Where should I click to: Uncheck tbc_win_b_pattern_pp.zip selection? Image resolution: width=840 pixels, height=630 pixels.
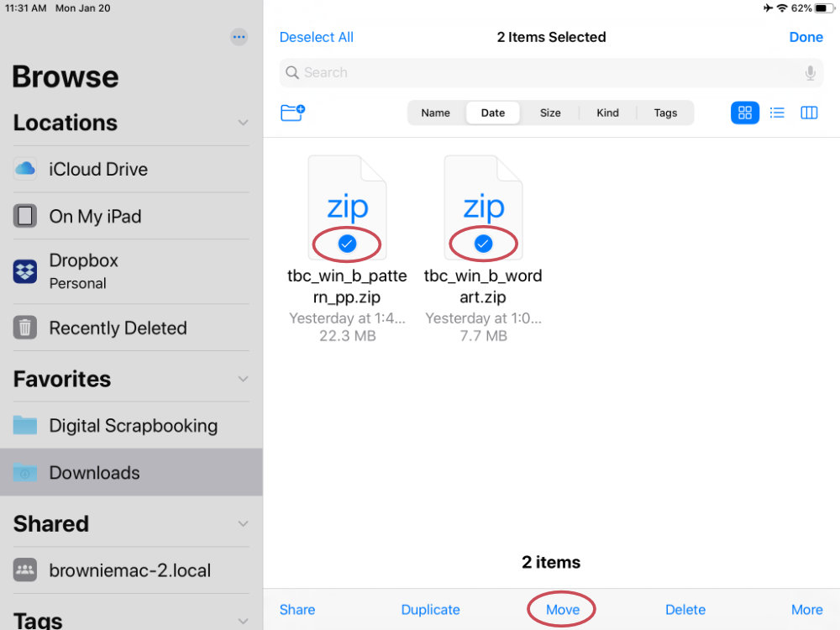click(347, 244)
